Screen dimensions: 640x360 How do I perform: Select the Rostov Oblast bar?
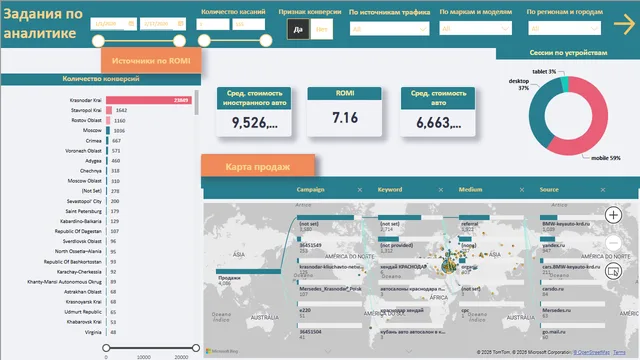108,120
